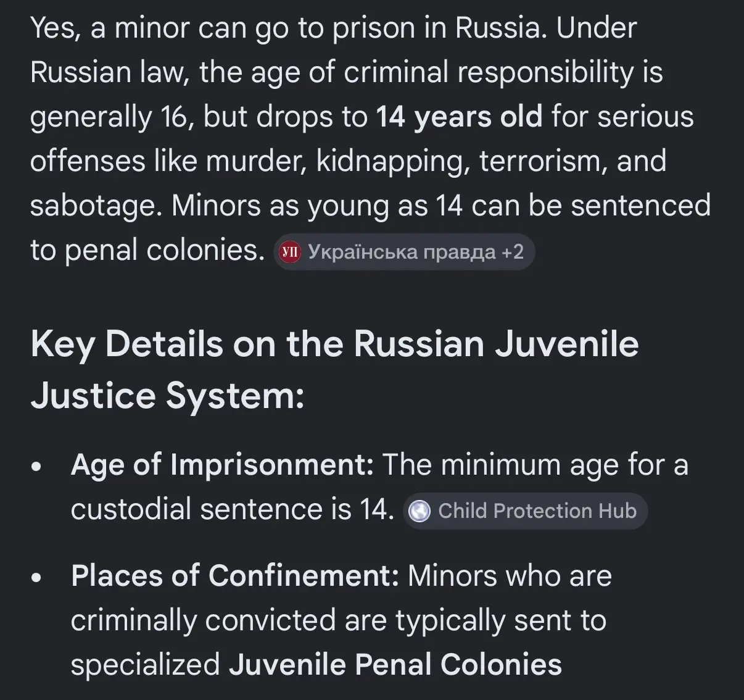This screenshot has width=744, height=700.
Task: Click the line 'sabotage. Minors as young as 14'
Action: point(246,206)
